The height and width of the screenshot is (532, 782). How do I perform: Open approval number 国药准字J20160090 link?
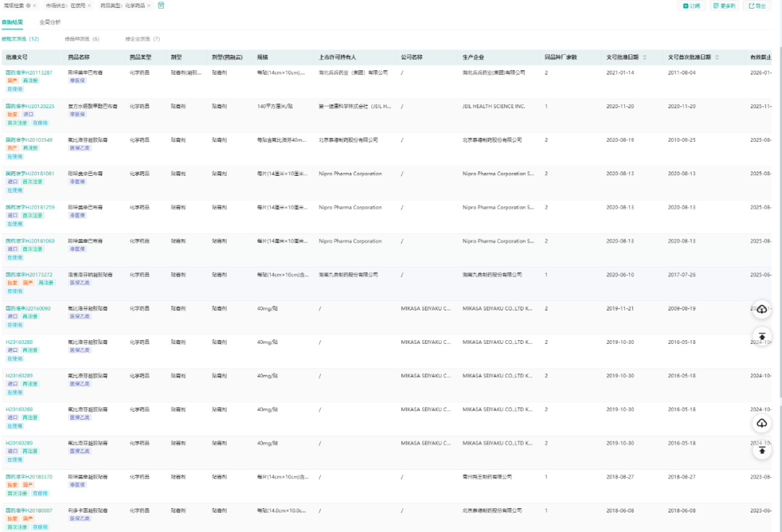(29, 308)
